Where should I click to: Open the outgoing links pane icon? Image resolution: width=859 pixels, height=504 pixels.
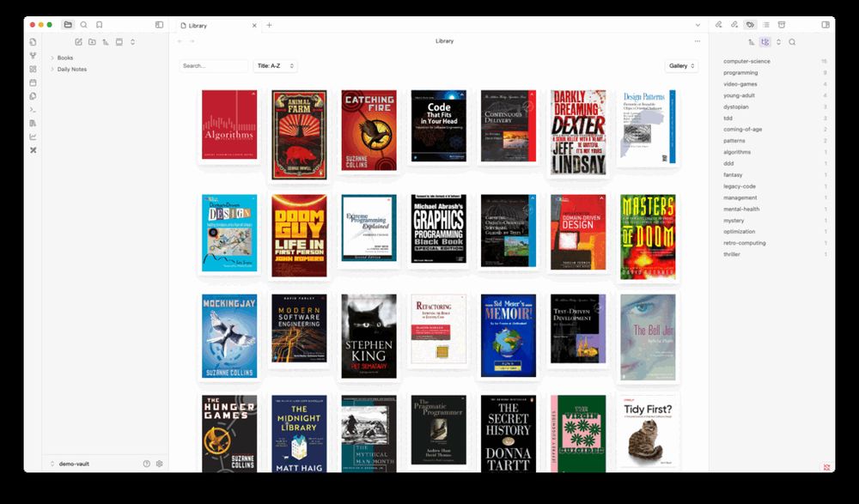click(734, 25)
